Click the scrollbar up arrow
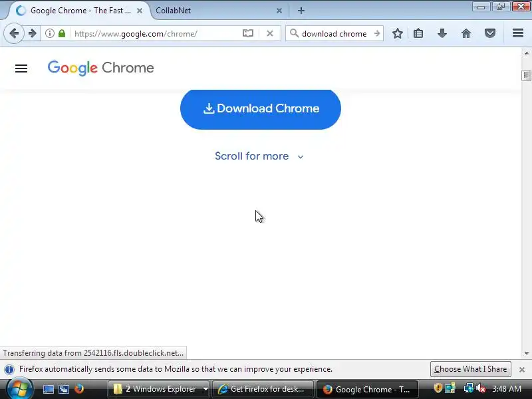This screenshot has width=532, height=399. [526, 53]
